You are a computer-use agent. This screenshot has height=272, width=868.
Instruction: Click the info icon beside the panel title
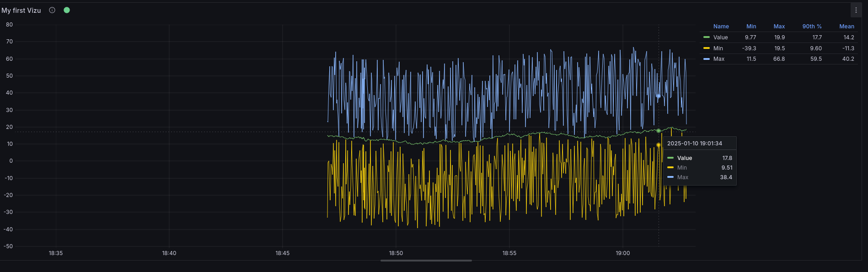point(52,10)
